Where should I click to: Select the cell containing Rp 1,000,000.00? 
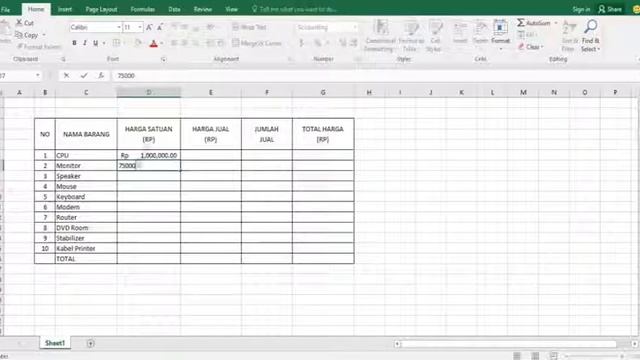click(149, 155)
